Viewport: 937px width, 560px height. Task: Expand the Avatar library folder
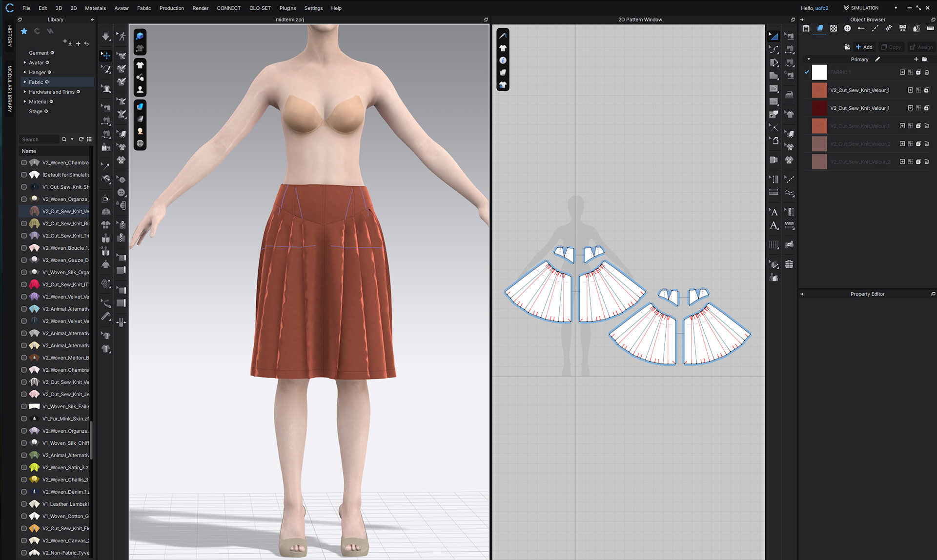click(x=25, y=62)
